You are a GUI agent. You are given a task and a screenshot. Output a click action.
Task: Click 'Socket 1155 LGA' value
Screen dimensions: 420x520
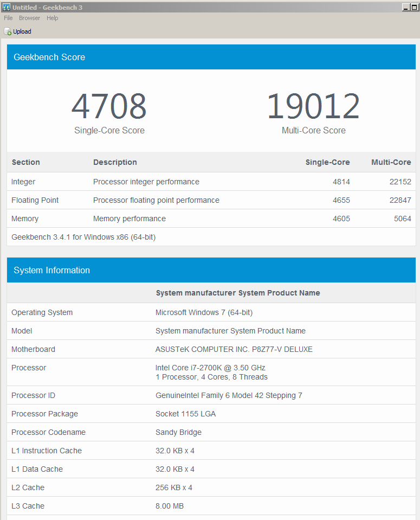point(186,414)
